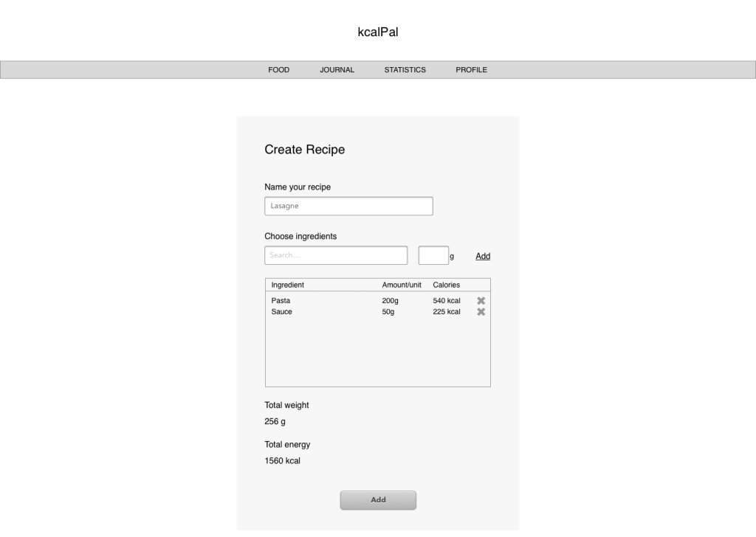Click the 1560 kcal total energy value

282,461
